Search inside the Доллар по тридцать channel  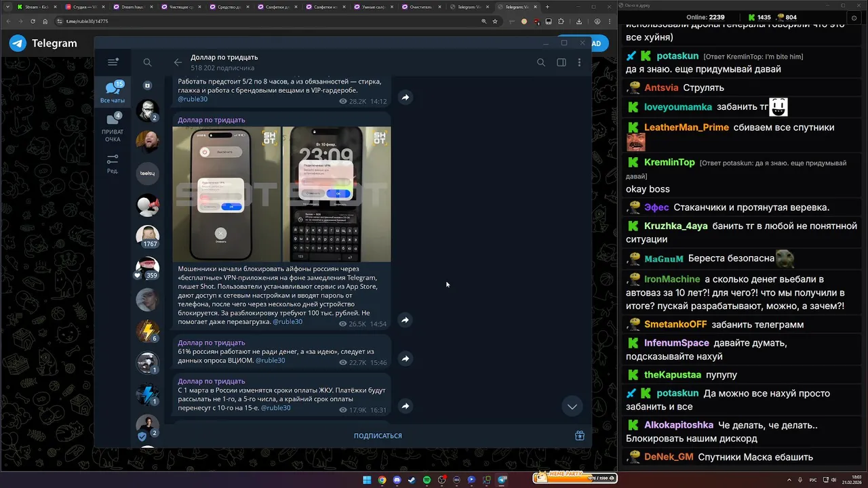pyautogui.click(x=540, y=62)
